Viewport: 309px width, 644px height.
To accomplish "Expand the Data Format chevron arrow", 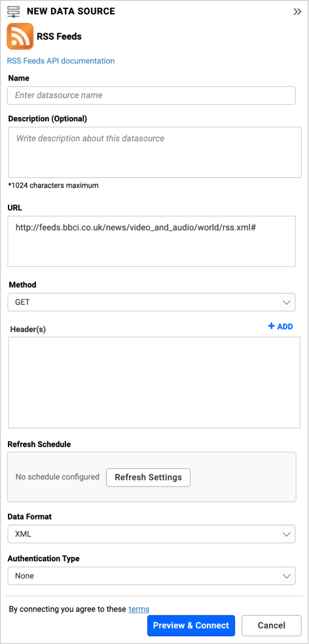I will tap(286, 534).
